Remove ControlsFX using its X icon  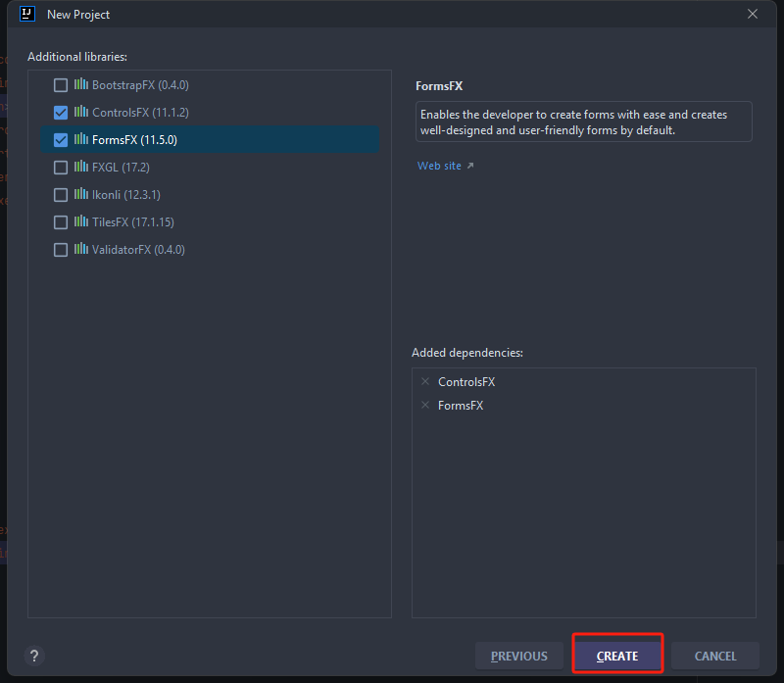[x=425, y=382]
